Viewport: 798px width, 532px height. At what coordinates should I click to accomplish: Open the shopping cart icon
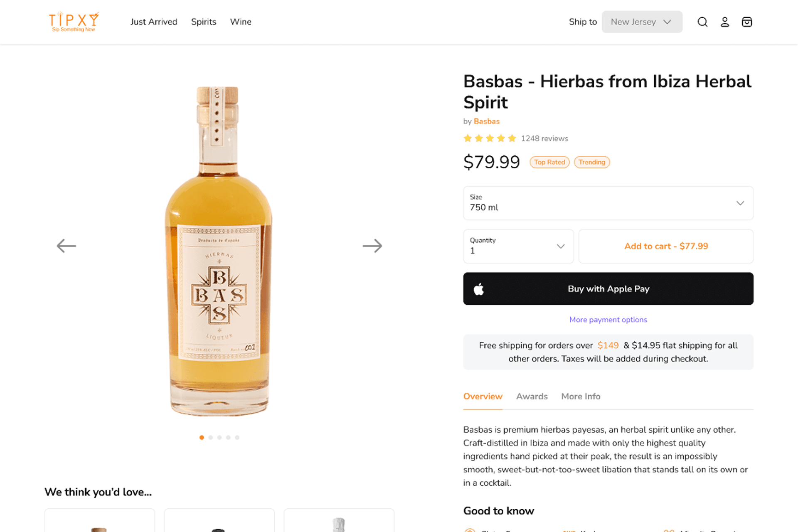pos(747,22)
